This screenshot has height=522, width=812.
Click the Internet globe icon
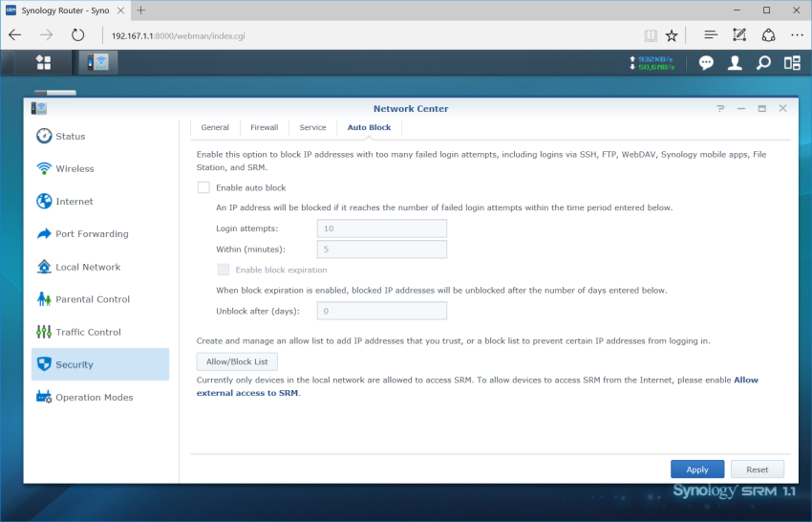[44, 201]
